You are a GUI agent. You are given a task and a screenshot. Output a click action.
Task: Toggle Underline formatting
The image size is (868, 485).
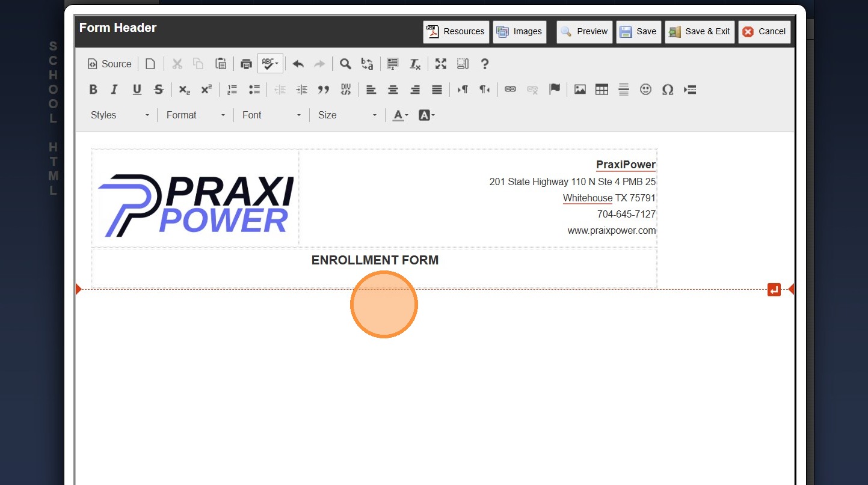(137, 90)
